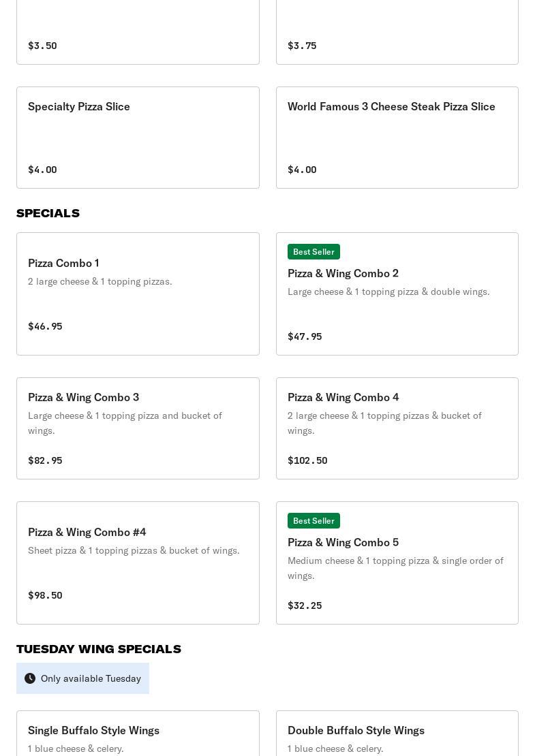Open the Pizza Combo 1 item
The height and width of the screenshot is (756, 535).
click(x=63, y=263)
